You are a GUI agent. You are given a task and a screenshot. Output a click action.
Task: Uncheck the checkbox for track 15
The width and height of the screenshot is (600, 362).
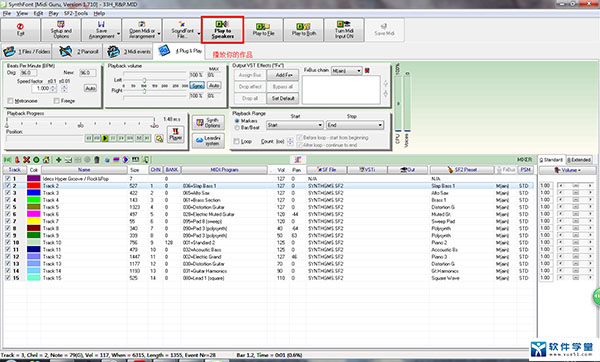[x=8, y=278]
